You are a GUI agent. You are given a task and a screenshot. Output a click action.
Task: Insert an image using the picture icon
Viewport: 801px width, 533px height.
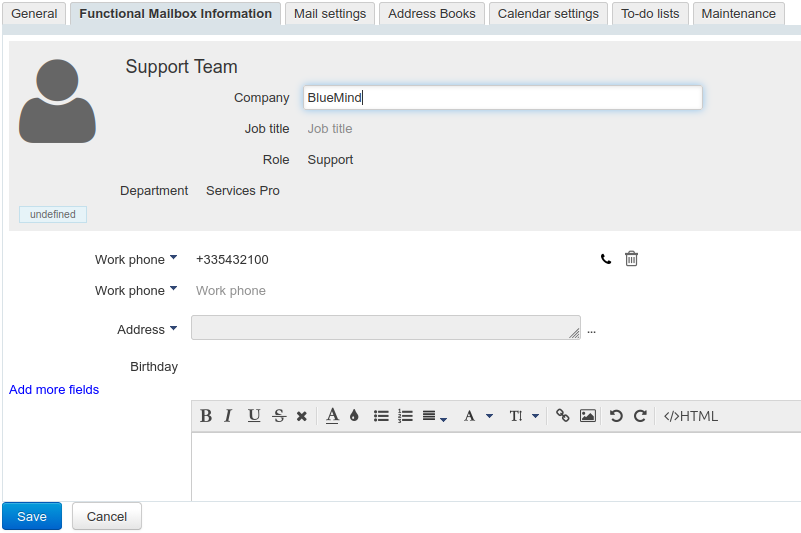(588, 416)
